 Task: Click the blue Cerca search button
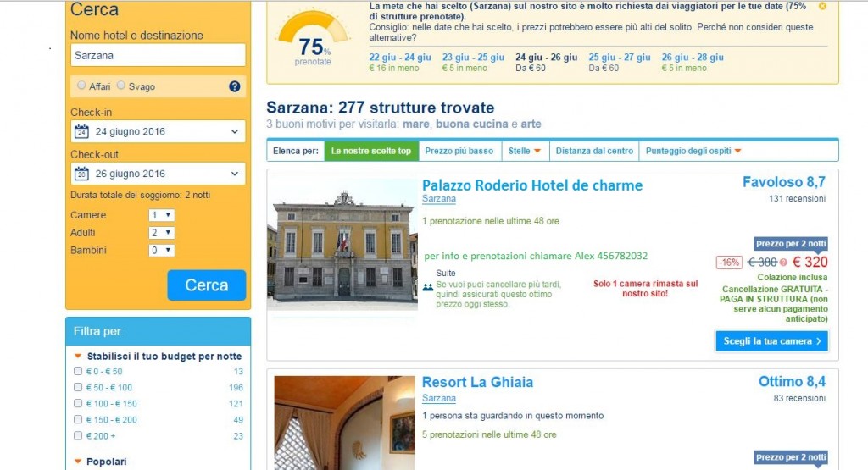[x=207, y=285]
